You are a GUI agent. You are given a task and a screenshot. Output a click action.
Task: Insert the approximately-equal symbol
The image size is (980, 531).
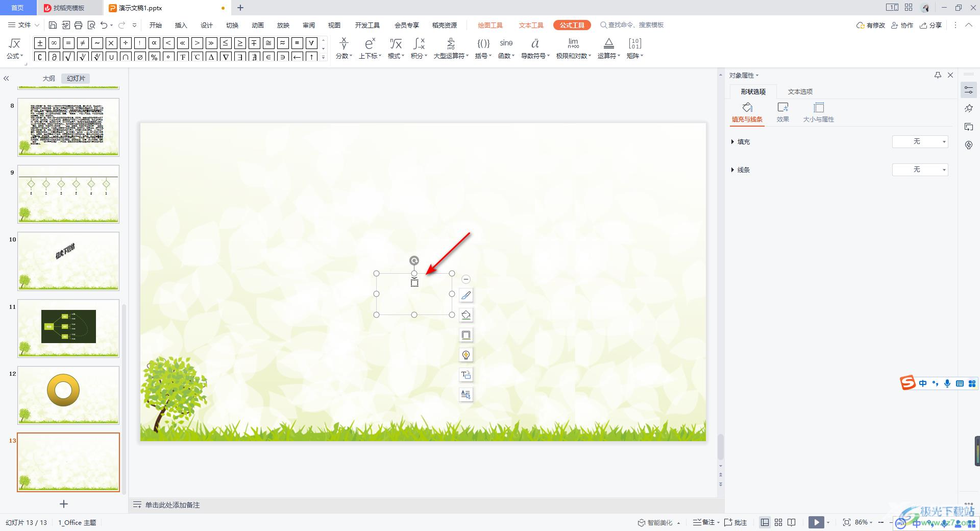tap(283, 43)
